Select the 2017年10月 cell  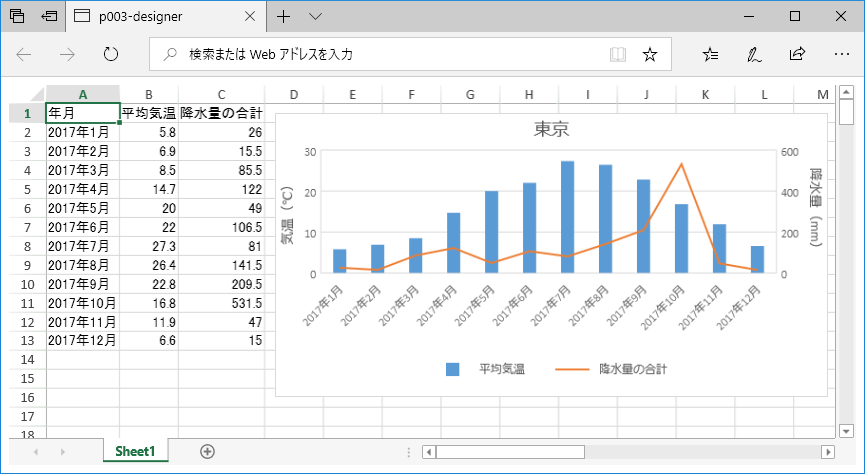click(x=83, y=303)
